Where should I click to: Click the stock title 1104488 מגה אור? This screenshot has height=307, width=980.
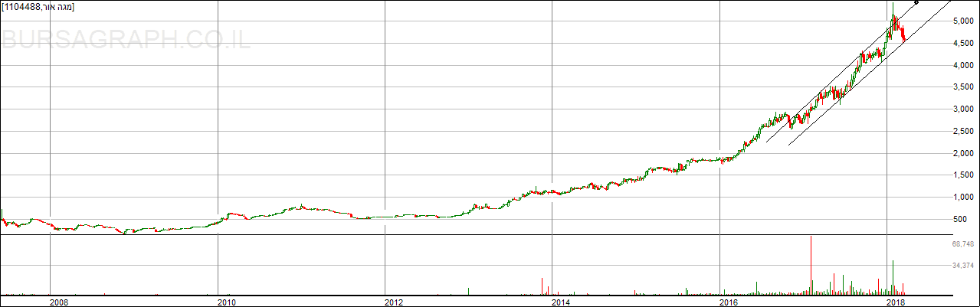pyautogui.click(x=38, y=7)
